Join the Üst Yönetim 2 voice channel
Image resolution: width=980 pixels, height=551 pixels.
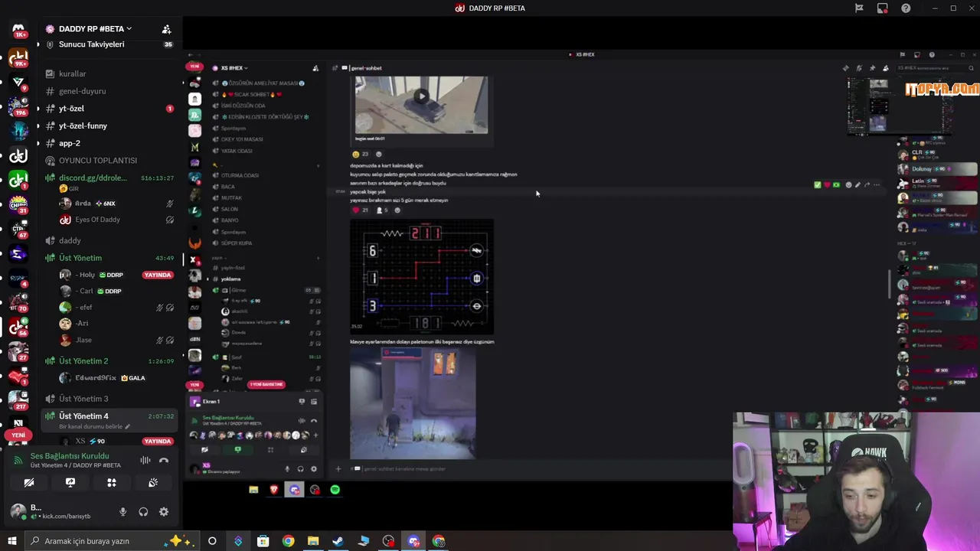coord(83,361)
